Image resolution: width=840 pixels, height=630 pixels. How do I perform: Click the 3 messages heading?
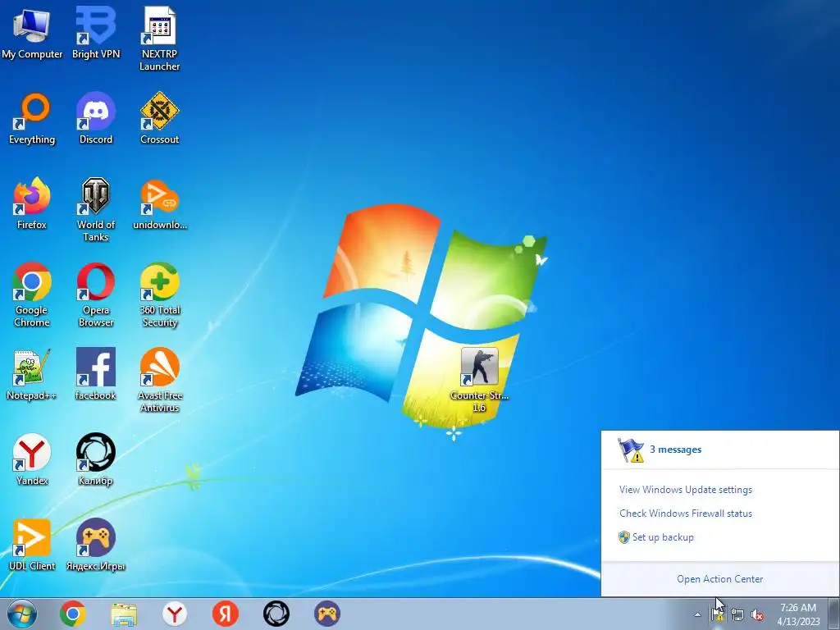676,450
